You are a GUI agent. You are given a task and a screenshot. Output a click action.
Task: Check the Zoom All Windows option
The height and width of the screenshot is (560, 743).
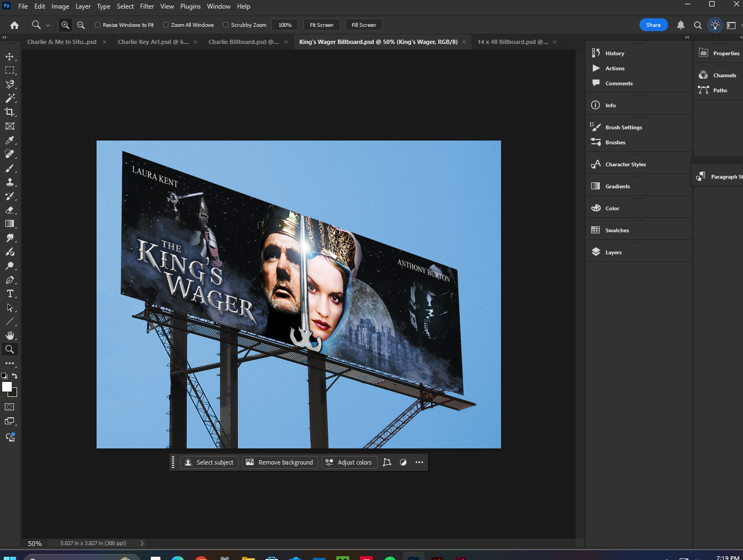pos(166,25)
